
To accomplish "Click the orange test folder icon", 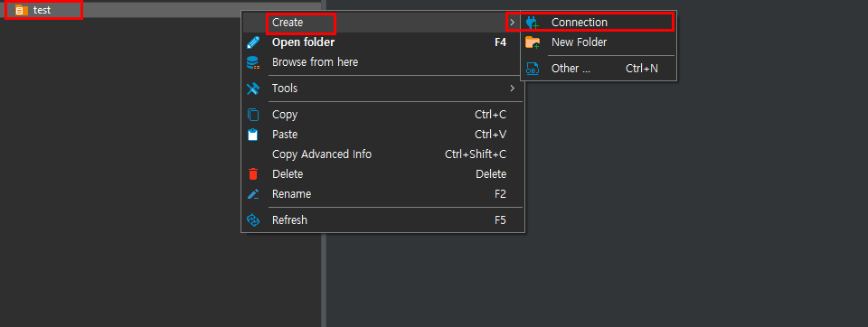I will [x=21, y=10].
